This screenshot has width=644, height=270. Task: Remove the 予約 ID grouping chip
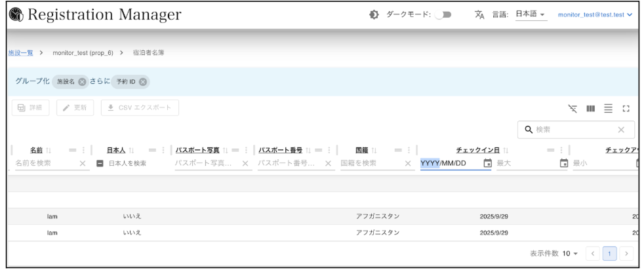click(x=143, y=82)
